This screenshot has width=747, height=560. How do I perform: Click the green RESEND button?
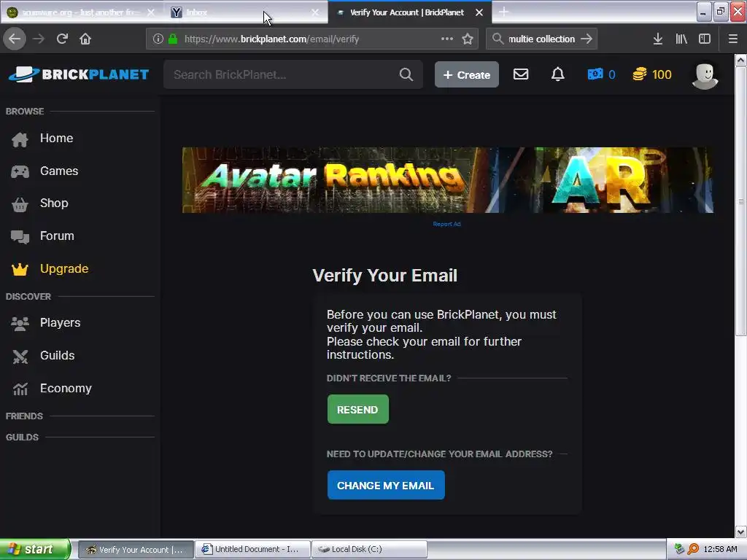tap(357, 410)
